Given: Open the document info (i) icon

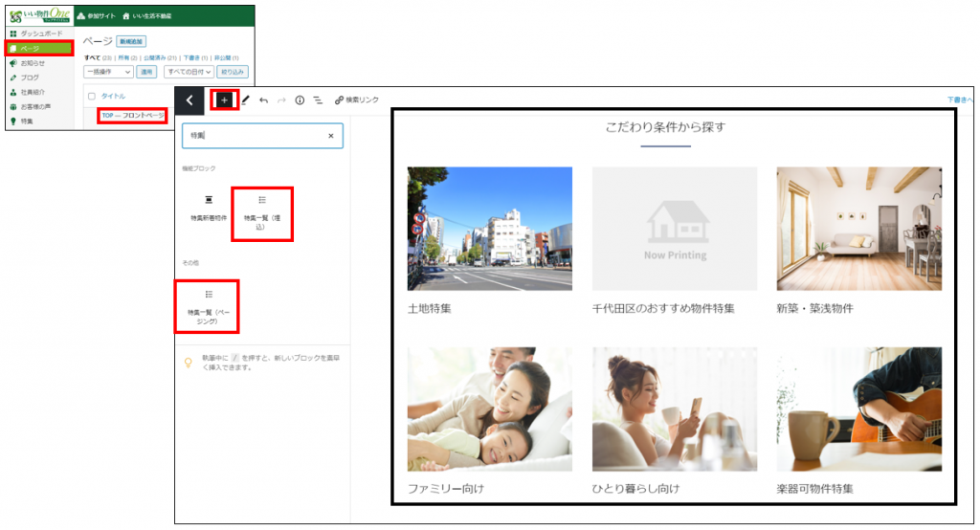Looking at the screenshot, I should pyautogui.click(x=300, y=99).
